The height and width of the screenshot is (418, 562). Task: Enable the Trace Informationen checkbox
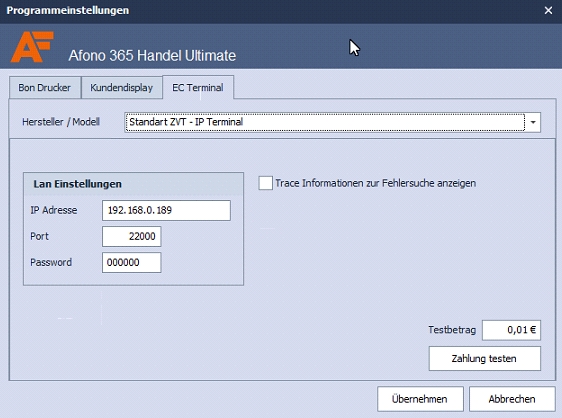pos(266,183)
